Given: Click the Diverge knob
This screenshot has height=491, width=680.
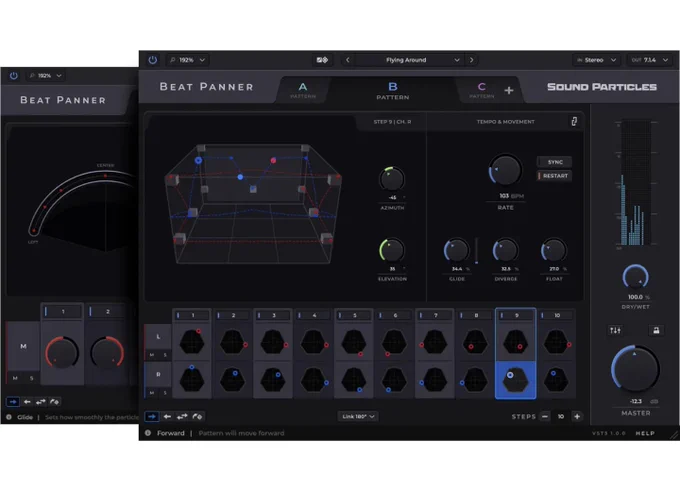Looking at the screenshot, I should point(505,250).
